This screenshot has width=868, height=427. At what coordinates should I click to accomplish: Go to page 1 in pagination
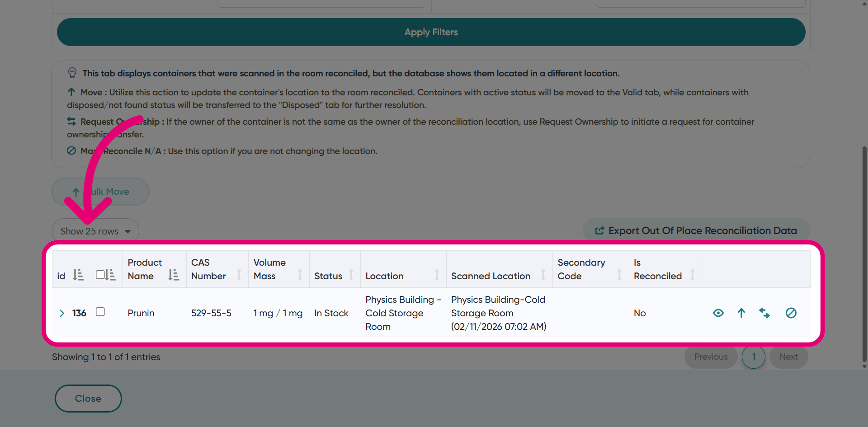754,357
